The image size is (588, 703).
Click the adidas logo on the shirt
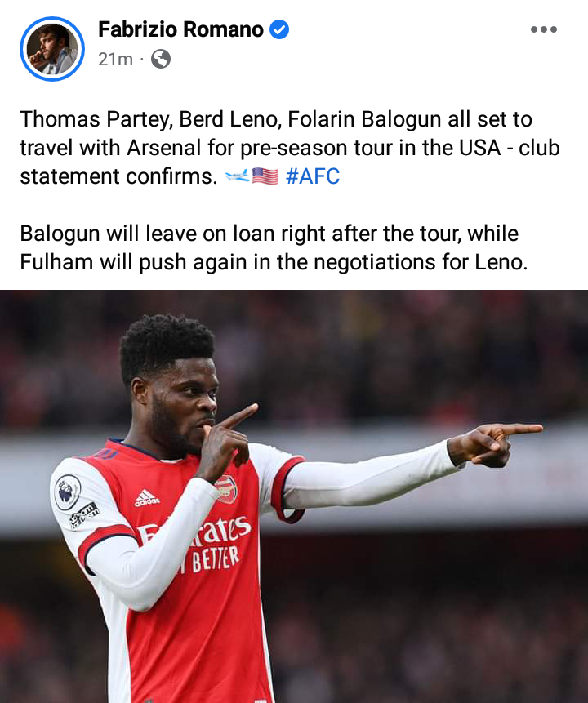(147, 498)
